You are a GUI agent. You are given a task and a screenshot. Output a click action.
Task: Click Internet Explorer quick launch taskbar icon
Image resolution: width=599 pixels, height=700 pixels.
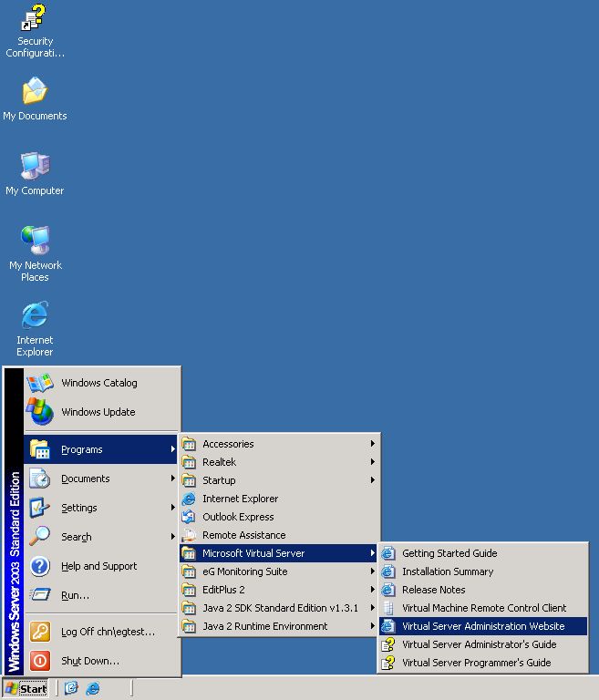coord(92,688)
